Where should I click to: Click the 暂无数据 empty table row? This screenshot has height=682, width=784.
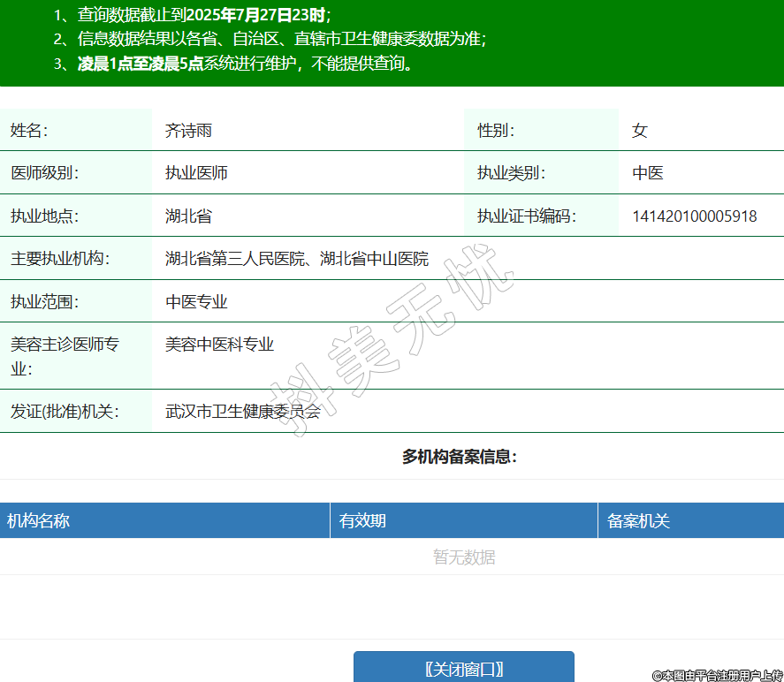[x=464, y=557]
